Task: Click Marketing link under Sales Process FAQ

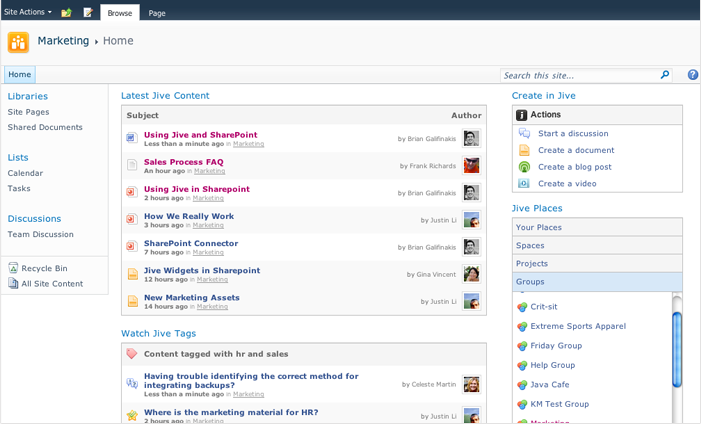Action: [210, 171]
